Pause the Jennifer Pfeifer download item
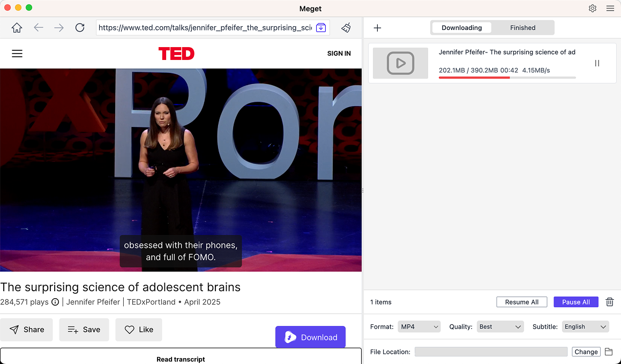Screen dimensions: 621x364 [x=597, y=63]
